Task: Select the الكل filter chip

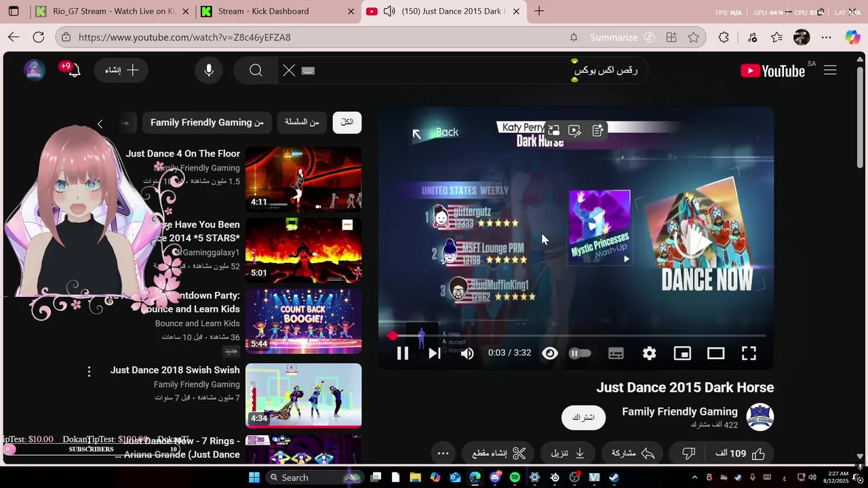Action: pyautogui.click(x=347, y=122)
